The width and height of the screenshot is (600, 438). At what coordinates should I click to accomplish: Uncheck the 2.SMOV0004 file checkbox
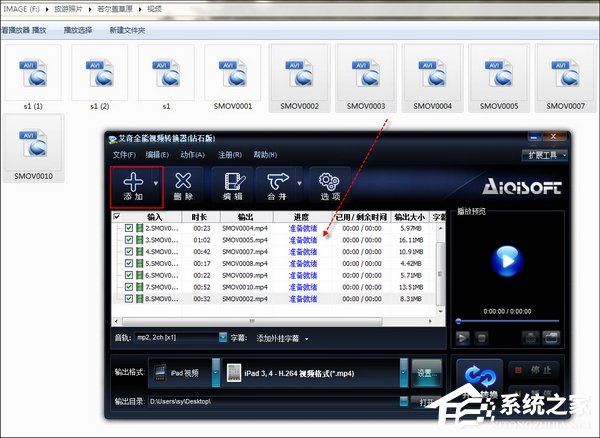point(128,228)
